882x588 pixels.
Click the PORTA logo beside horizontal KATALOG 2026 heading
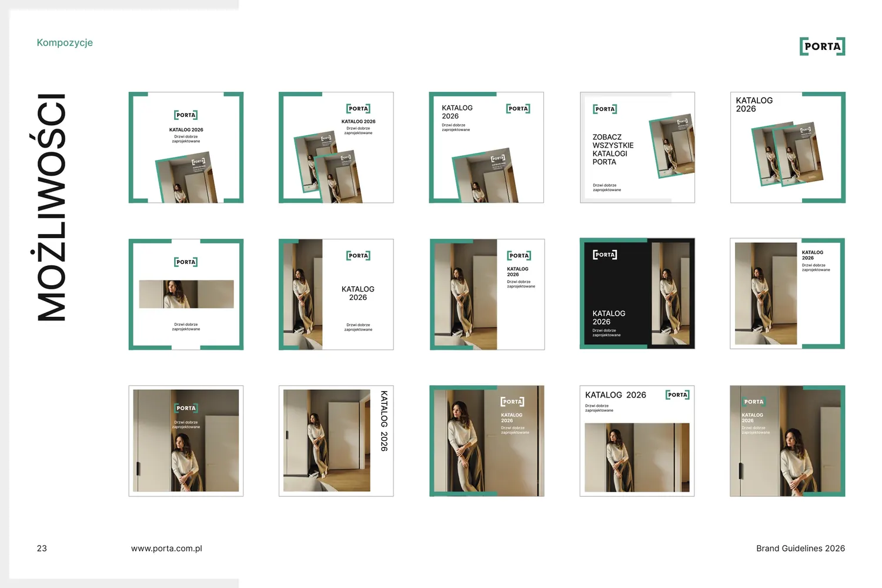click(677, 395)
